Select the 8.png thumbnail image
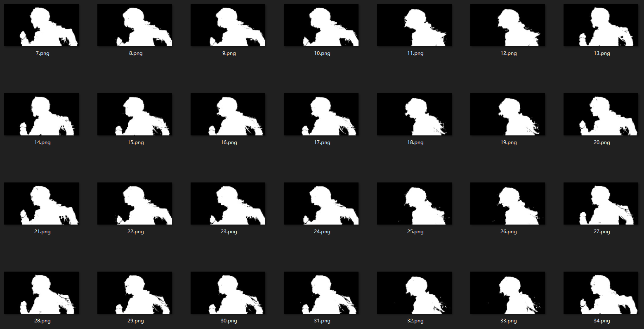 134,25
